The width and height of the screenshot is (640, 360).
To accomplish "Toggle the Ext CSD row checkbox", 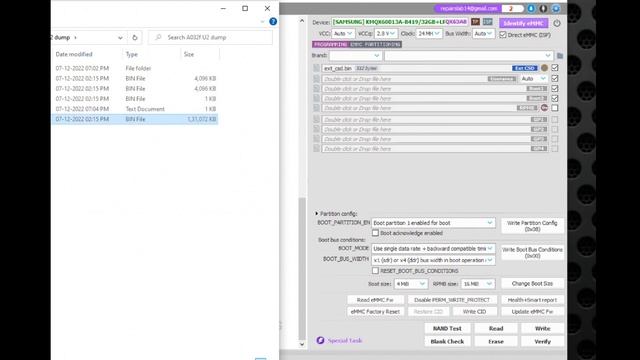I will coord(555,68).
